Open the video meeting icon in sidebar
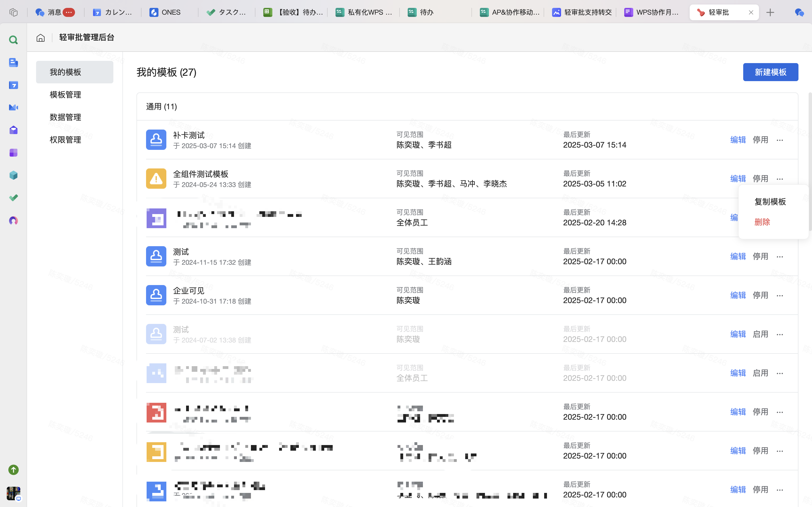 coord(14,108)
